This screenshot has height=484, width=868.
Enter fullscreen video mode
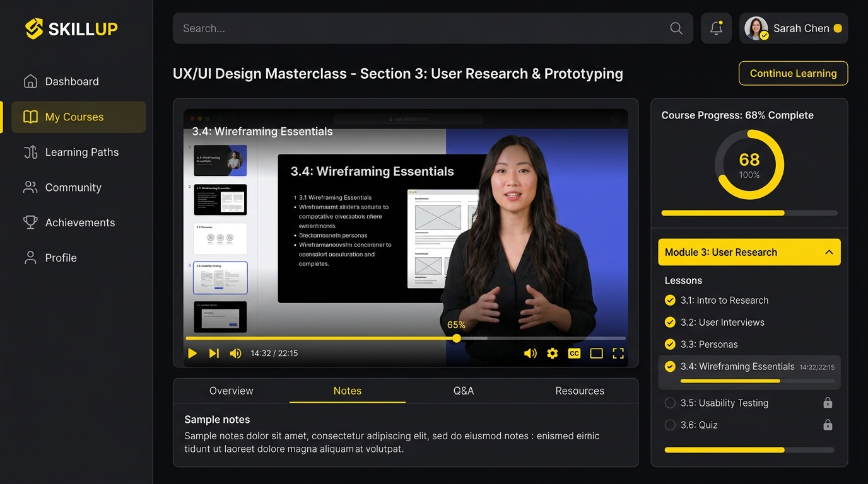click(618, 354)
